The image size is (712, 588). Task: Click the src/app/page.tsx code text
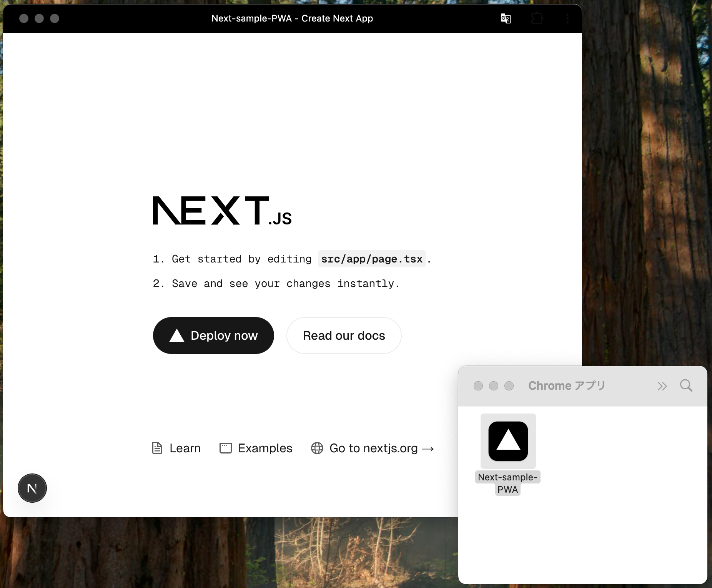pos(372,259)
